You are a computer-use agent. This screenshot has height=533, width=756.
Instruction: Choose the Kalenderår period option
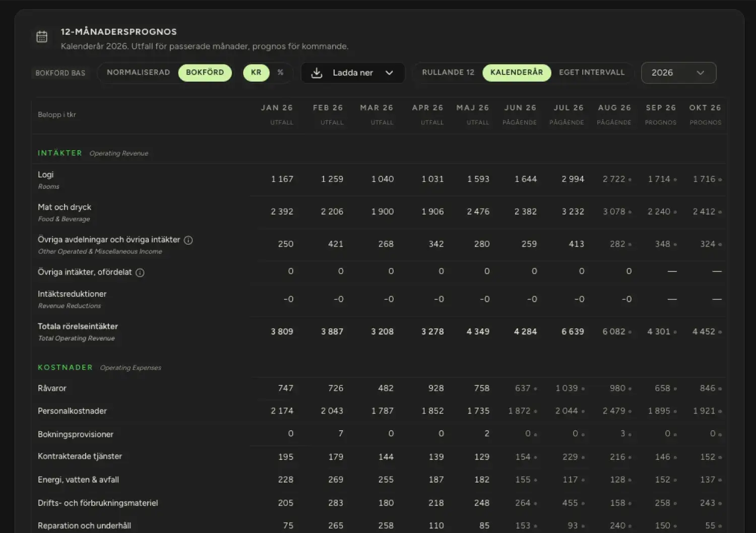(x=517, y=73)
